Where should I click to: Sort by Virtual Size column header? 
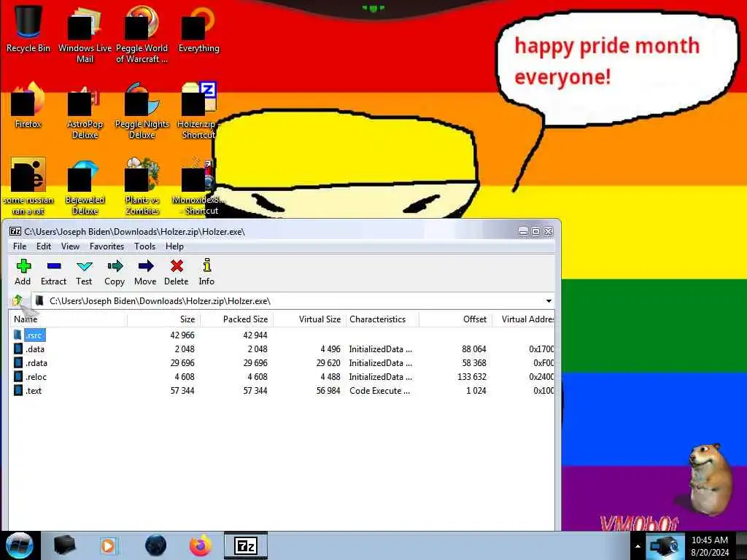(309, 319)
